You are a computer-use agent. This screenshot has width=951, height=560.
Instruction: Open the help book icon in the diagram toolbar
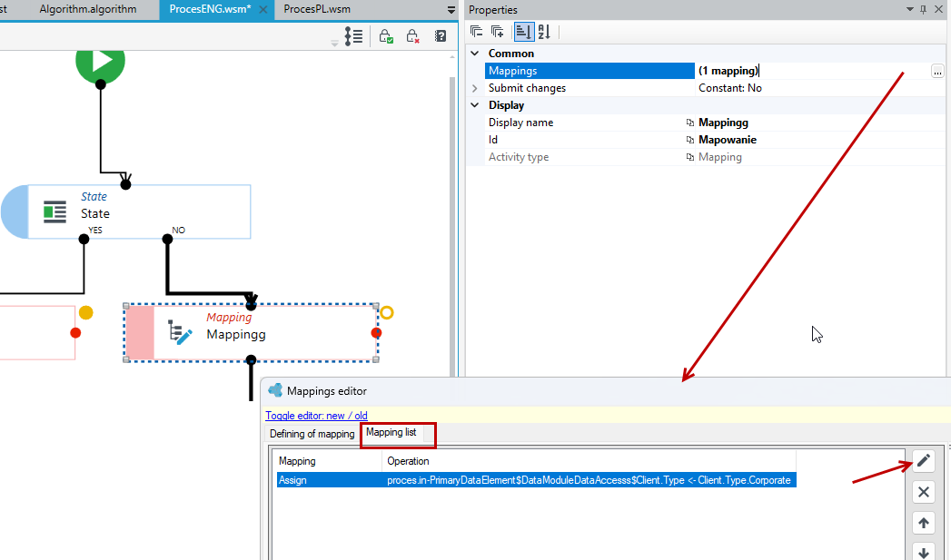coord(441,36)
